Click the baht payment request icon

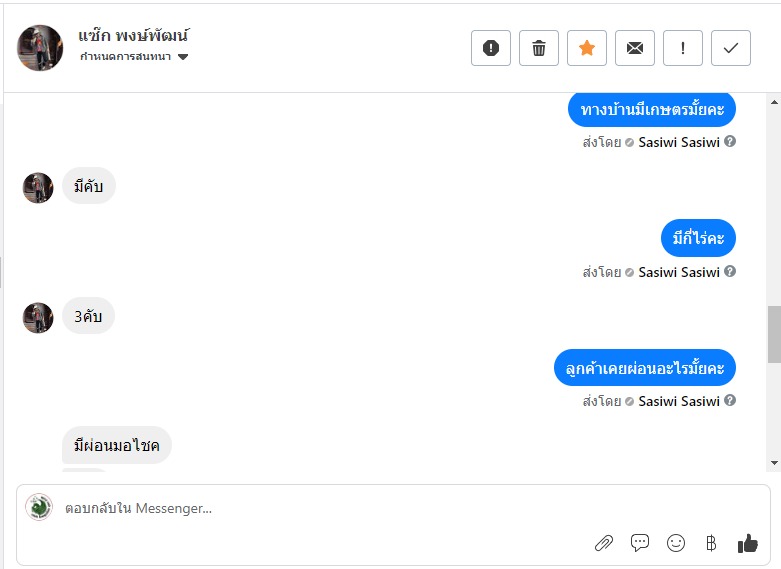tap(711, 543)
